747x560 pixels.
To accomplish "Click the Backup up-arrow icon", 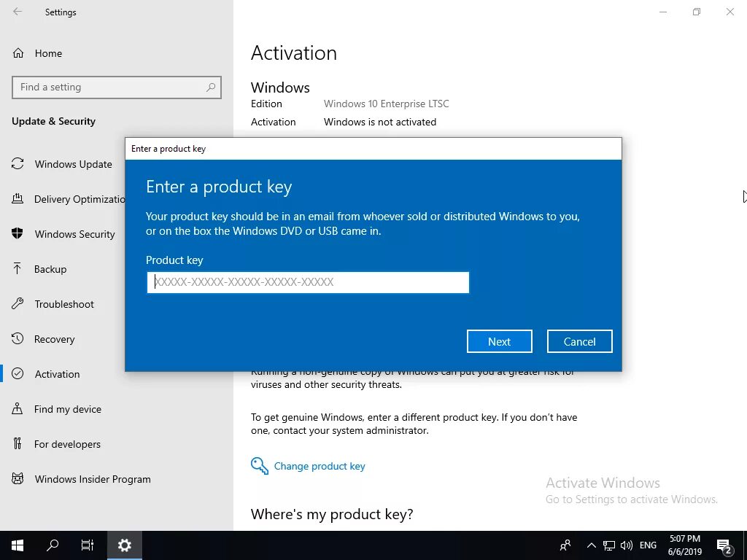I will [18, 268].
